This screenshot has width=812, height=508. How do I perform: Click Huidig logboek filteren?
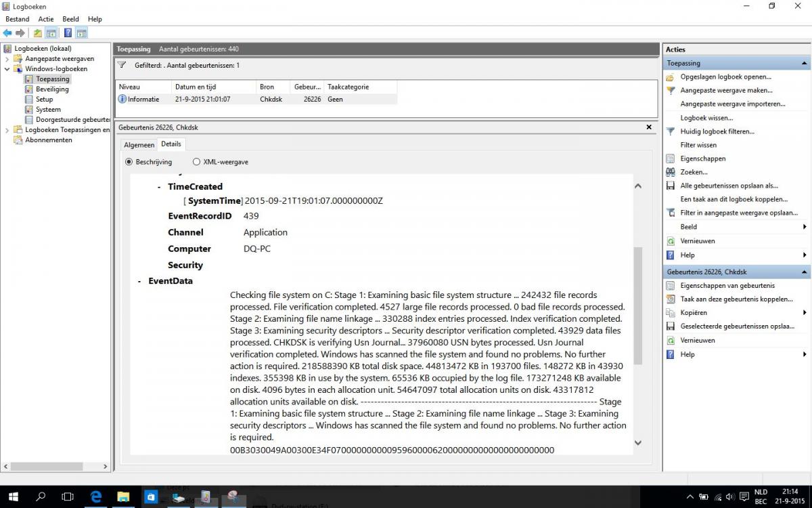717,131
